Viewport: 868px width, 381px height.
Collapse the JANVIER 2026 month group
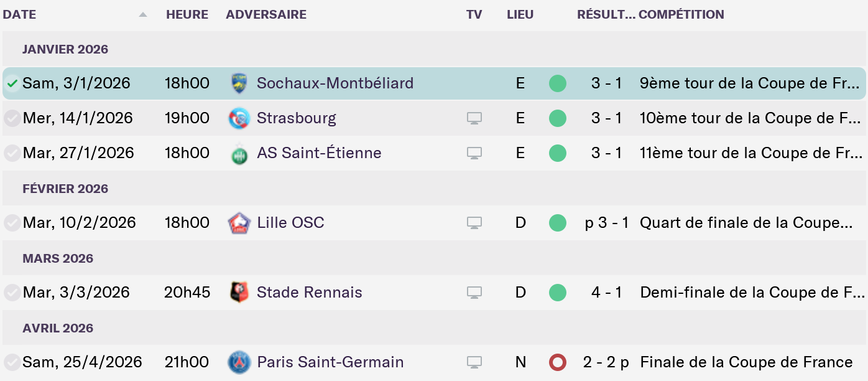click(x=65, y=49)
